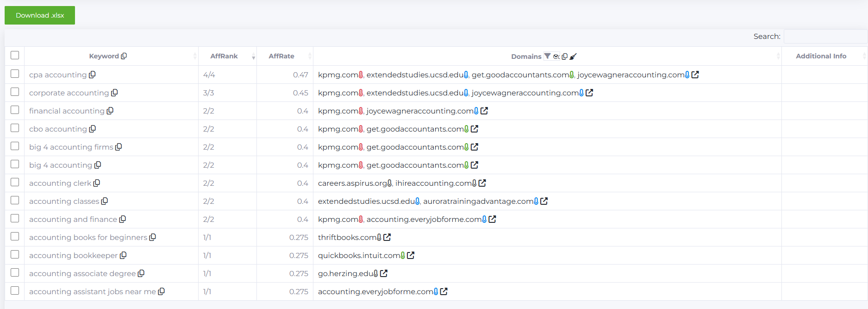Check the box for corporate accounting row
The width and height of the screenshot is (868, 309).
tap(15, 92)
